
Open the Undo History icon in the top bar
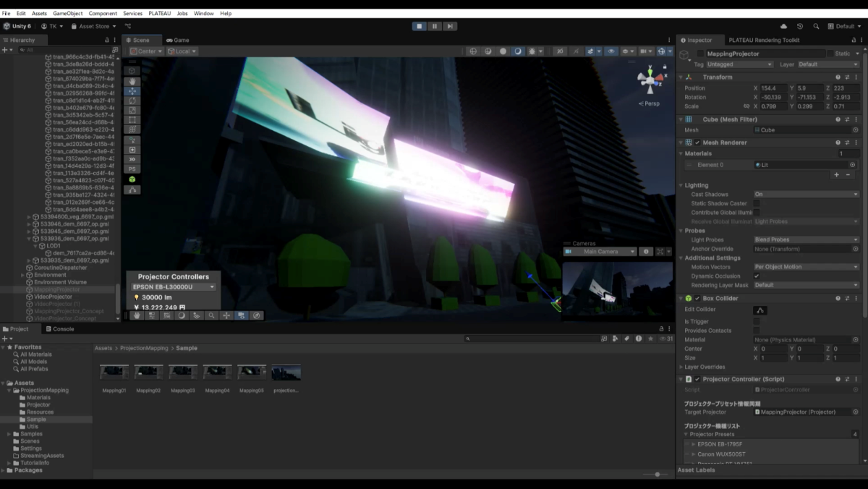(x=800, y=26)
